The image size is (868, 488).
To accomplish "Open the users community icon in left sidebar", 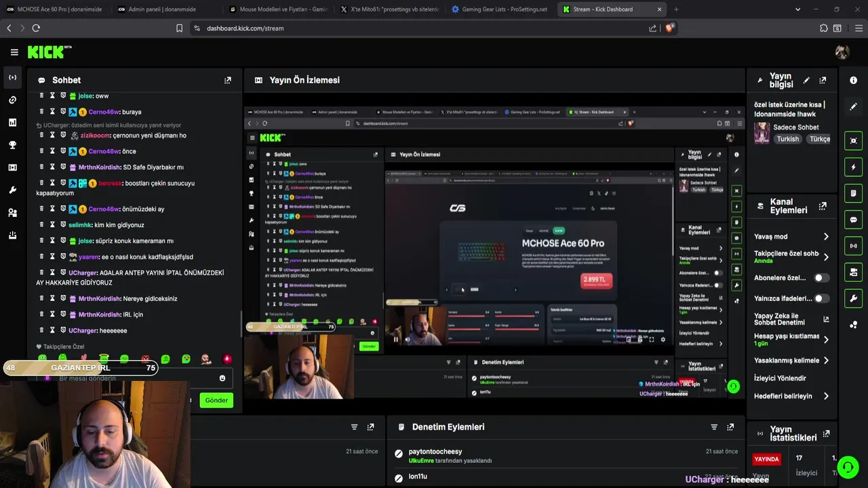I will 12,213.
